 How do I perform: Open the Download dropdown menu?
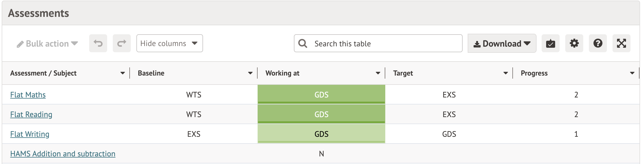tap(502, 44)
